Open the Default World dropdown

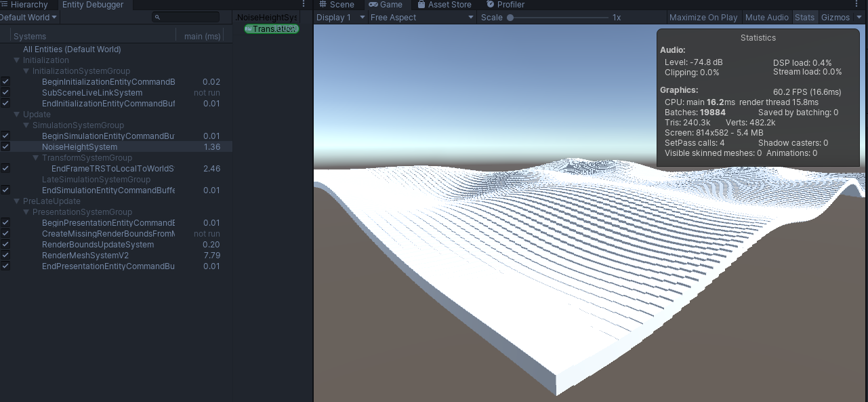(x=27, y=17)
